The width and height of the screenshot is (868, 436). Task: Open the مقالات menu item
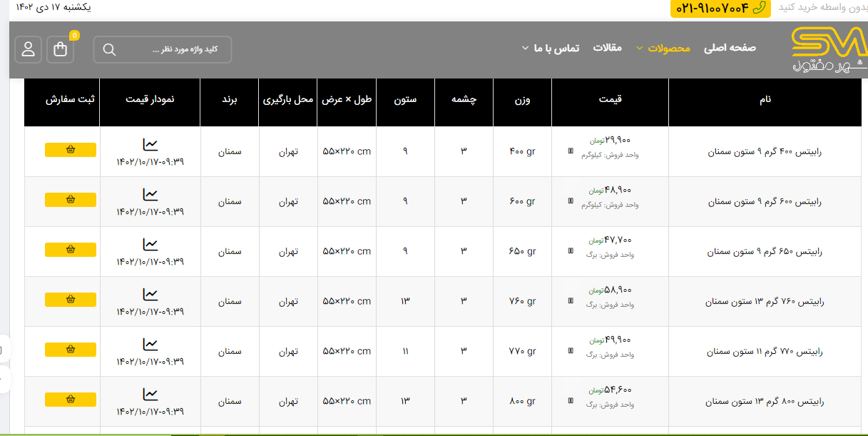tap(608, 49)
